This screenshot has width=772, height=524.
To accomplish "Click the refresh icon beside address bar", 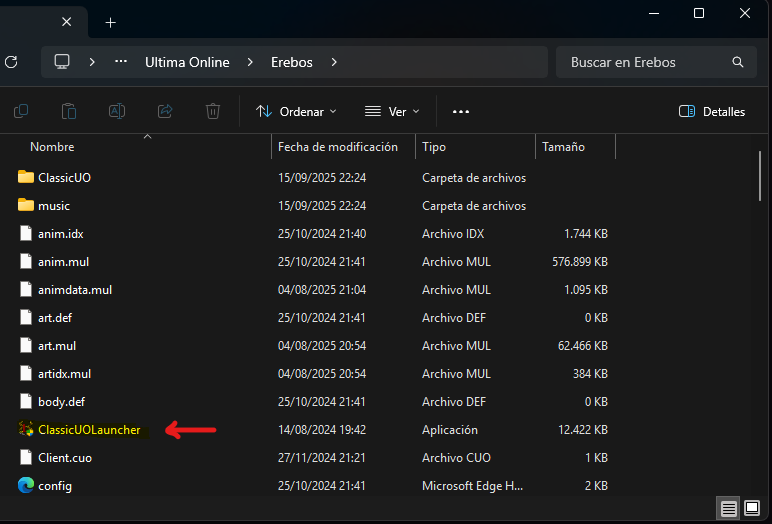I will pos(11,62).
